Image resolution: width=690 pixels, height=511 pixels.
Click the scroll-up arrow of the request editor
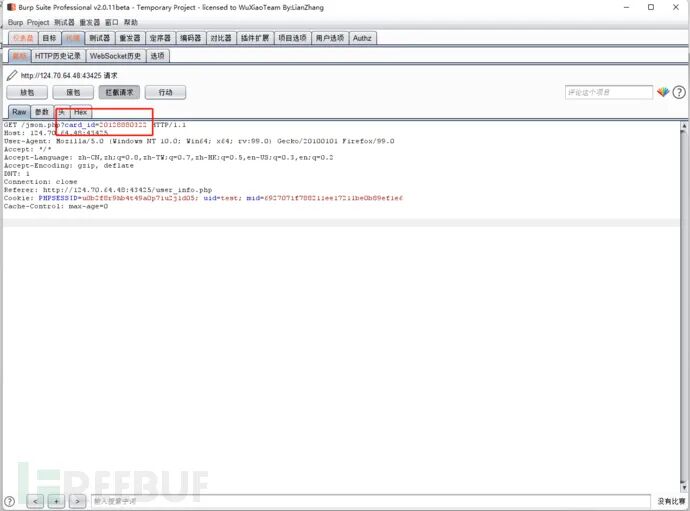(x=684, y=126)
